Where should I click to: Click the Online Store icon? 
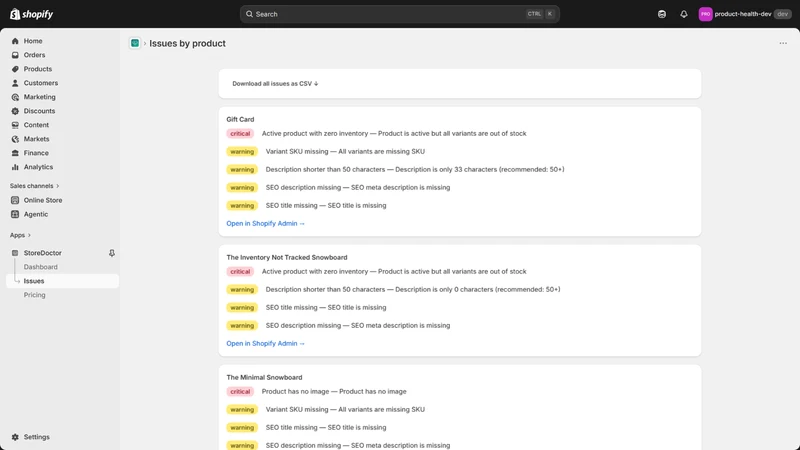(15, 201)
